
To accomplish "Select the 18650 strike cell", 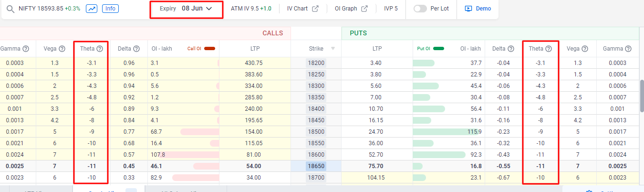I will click(316, 166).
